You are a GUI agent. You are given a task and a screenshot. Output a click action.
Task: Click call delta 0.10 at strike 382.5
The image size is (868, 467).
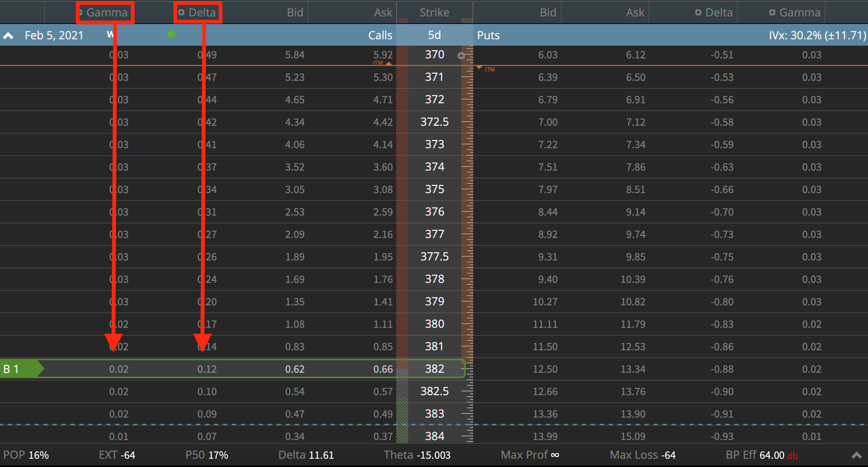point(207,392)
